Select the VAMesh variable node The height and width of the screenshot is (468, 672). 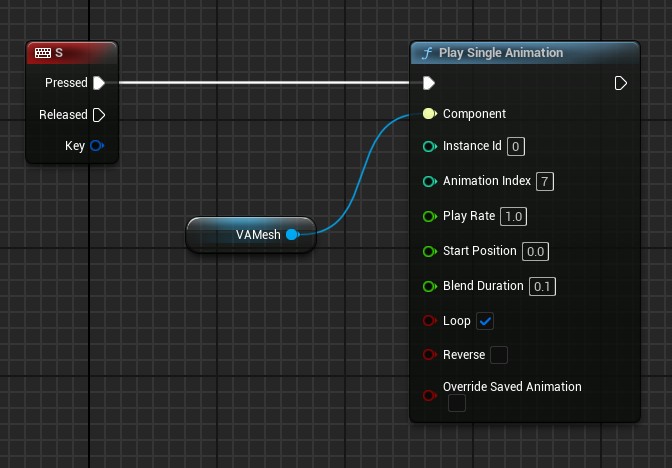click(x=251, y=234)
